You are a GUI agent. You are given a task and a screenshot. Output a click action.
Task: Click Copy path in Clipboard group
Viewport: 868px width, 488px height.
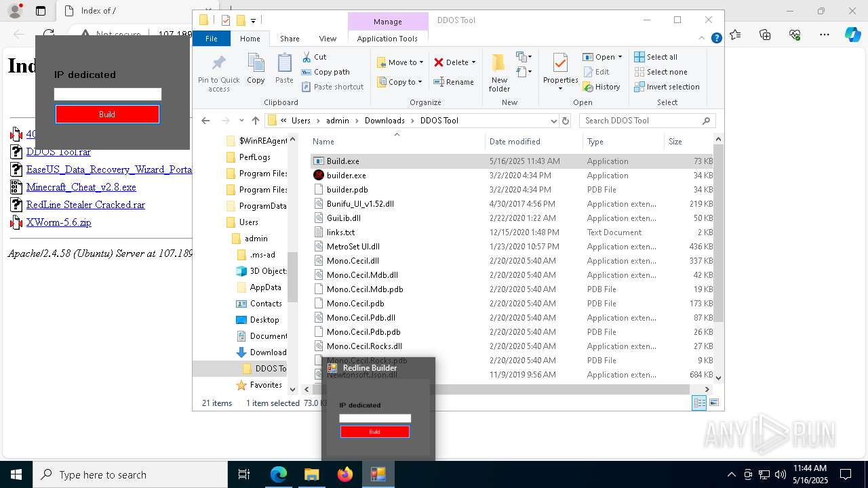click(x=325, y=72)
